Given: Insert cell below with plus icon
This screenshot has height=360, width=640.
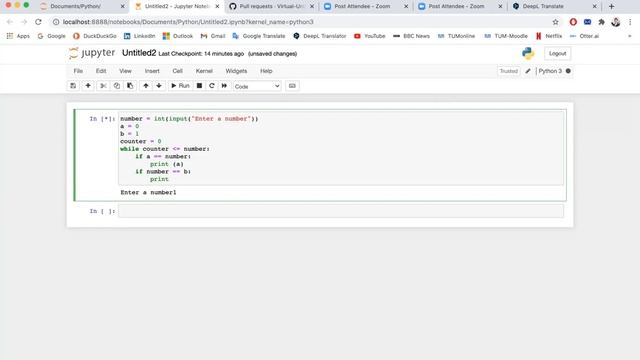Looking at the screenshot, I should (x=88, y=86).
